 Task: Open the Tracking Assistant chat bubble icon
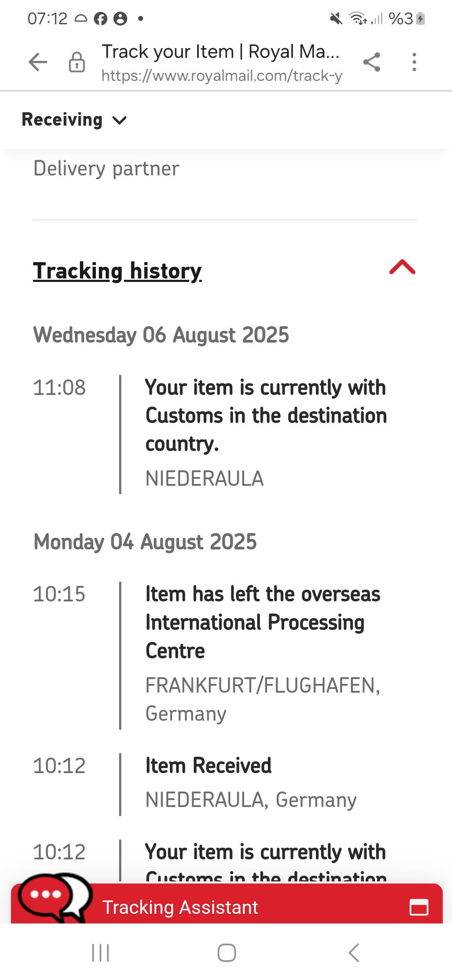click(54, 897)
